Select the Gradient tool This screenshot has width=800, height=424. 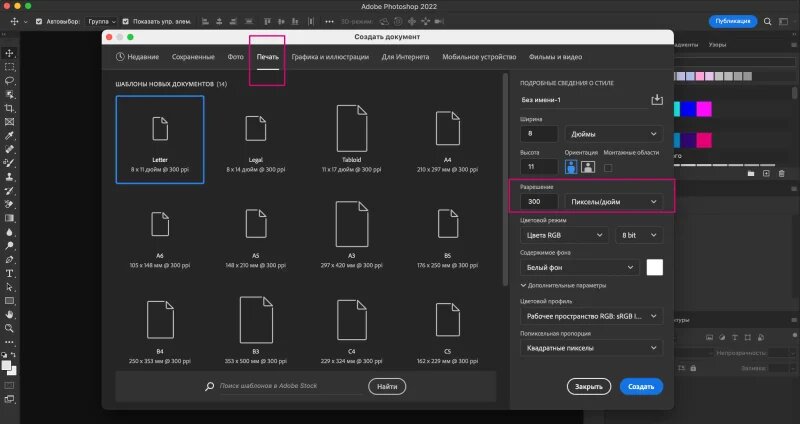click(9, 218)
